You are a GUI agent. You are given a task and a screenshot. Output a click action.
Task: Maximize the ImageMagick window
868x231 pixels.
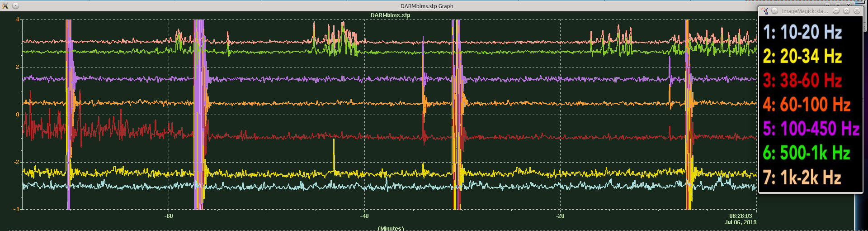(846, 11)
